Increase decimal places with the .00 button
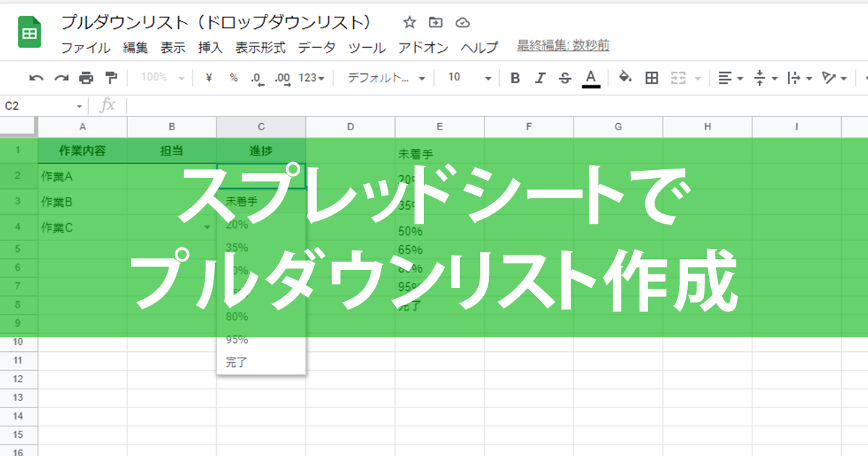 coord(282,78)
